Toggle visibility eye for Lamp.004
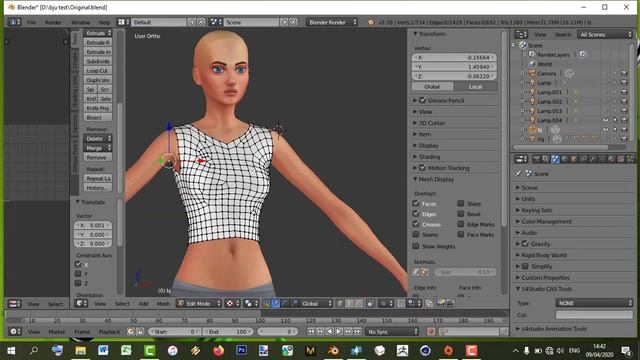The width and height of the screenshot is (640, 360). [605, 120]
